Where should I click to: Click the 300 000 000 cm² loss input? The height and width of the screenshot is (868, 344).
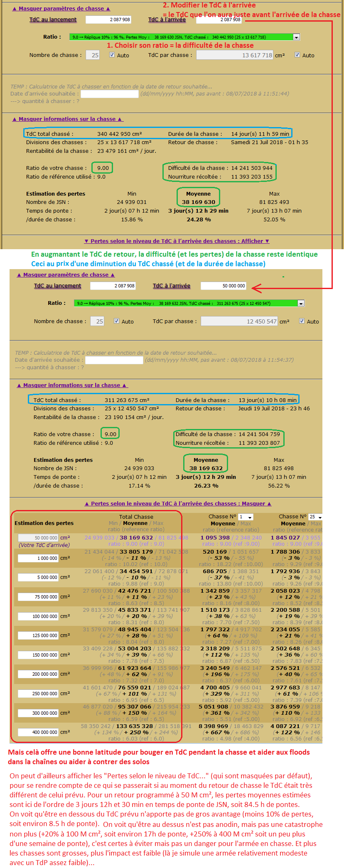click(x=38, y=713)
